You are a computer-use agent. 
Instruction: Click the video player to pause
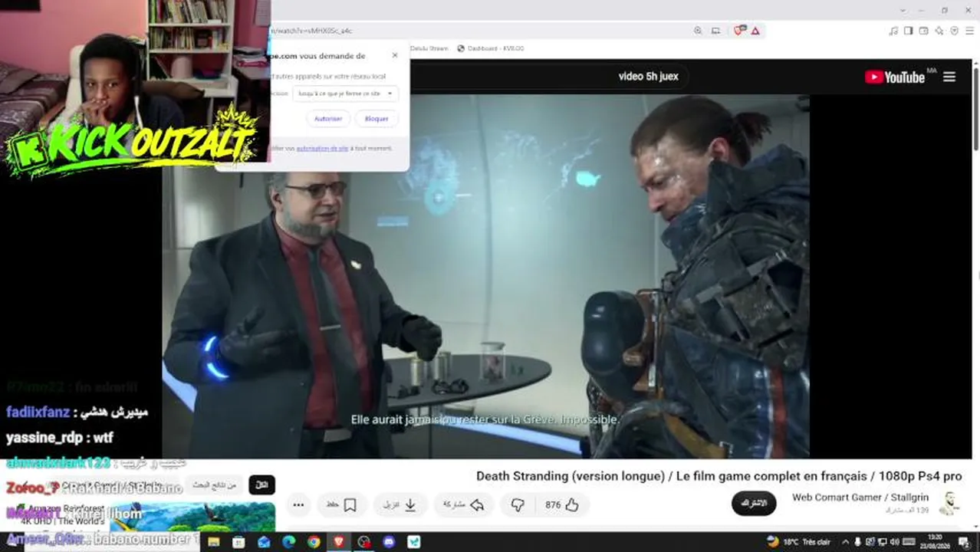tap(485, 276)
